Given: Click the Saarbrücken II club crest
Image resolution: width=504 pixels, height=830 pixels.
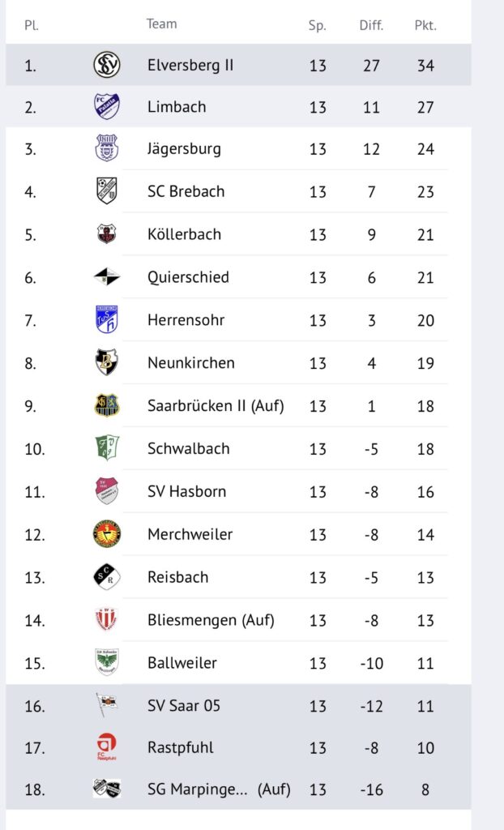Looking at the screenshot, I should tap(107, 405).
